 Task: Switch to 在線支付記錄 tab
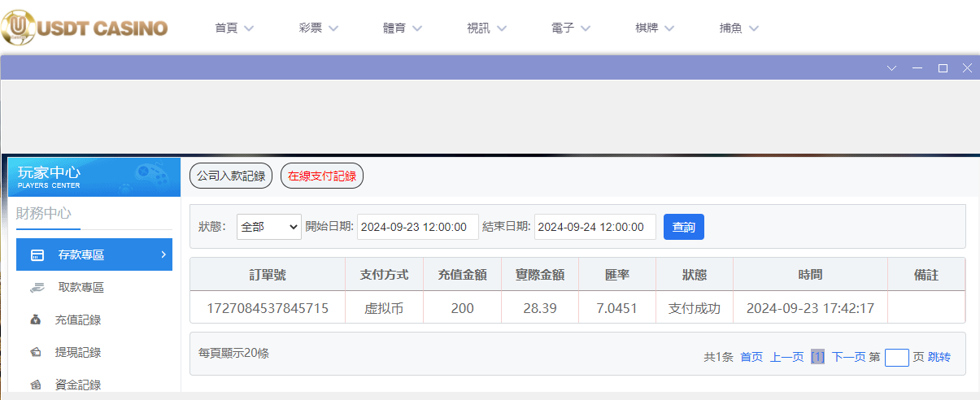pyautogui.click(x=322, y=176)
